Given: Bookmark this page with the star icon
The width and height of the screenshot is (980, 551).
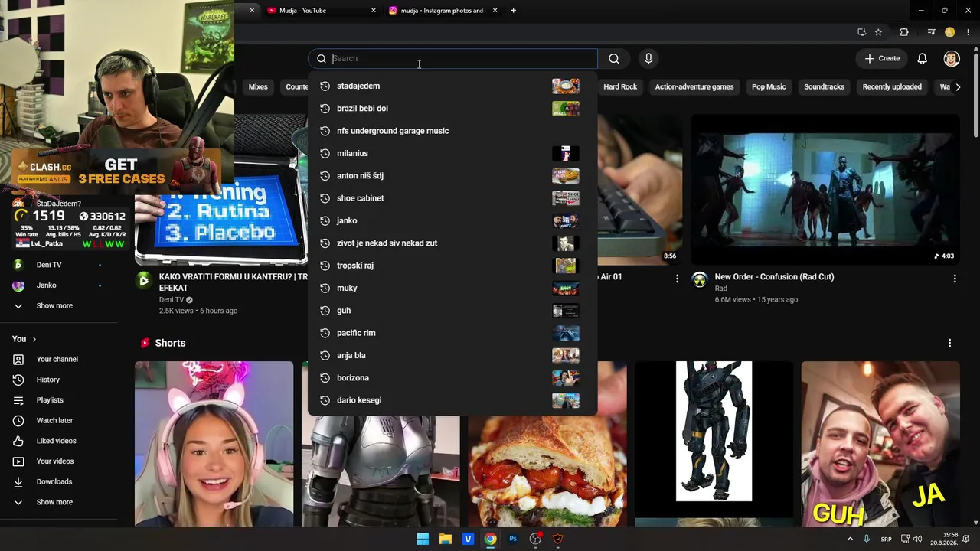Looking at the screenshot, I should [x=878, y=32].
